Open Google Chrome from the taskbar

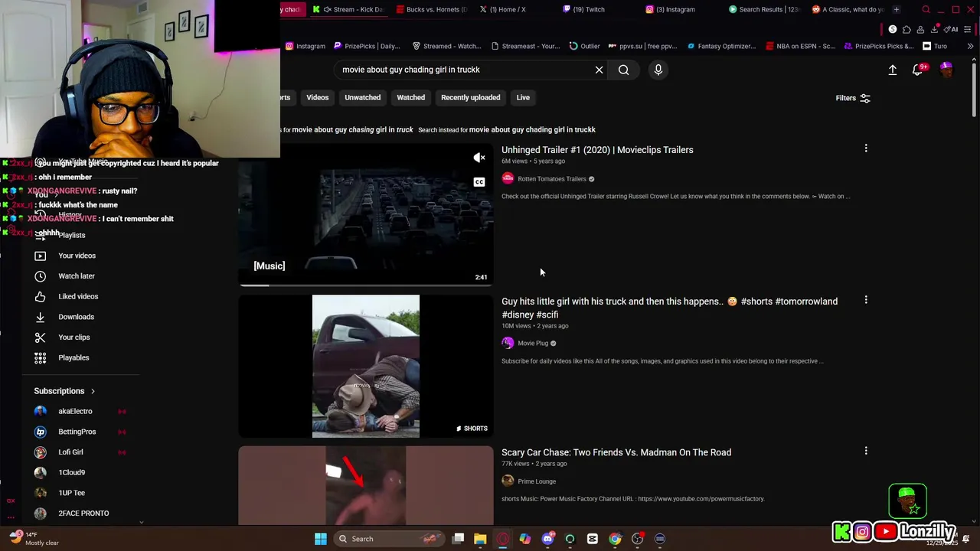pos(615,539)
